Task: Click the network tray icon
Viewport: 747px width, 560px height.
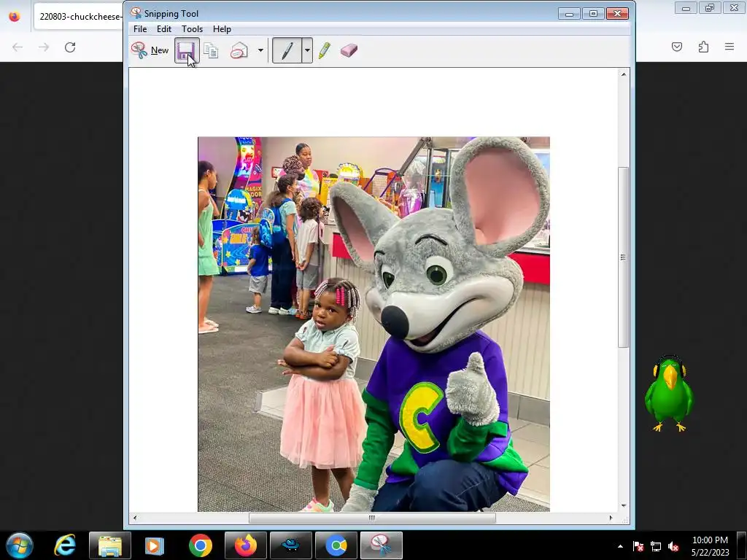Action: (x=656, y=546)
